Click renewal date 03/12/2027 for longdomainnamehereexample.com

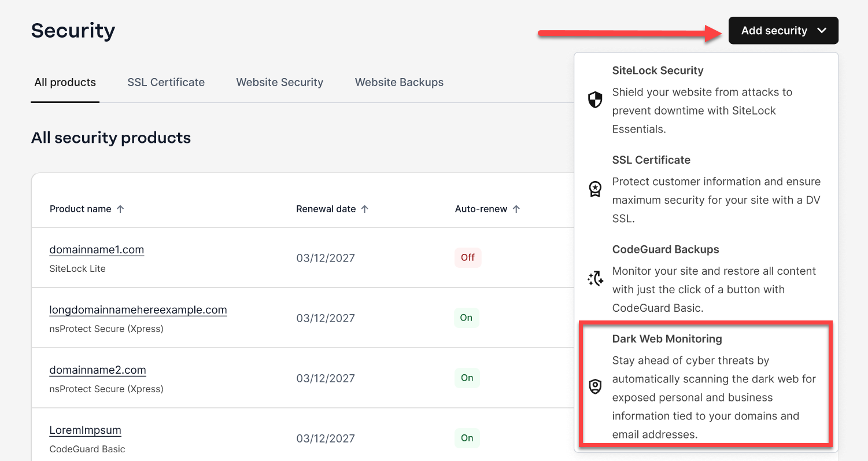326,318
